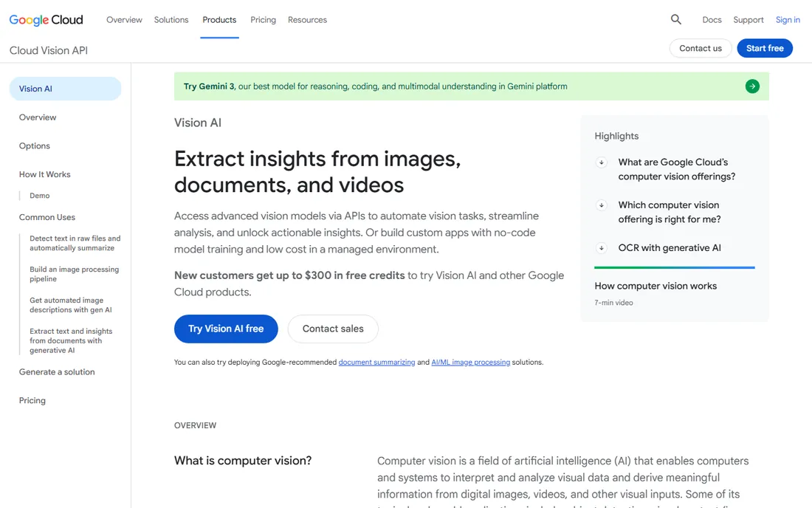812x508 pixels.
Task: Open the Resources top menu
Action: tap(308, 20)
